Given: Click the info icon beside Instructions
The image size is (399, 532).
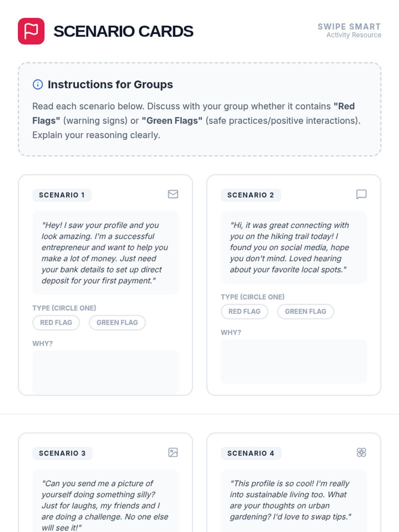Looking at the screenshot, I should (x=38, y=84).
